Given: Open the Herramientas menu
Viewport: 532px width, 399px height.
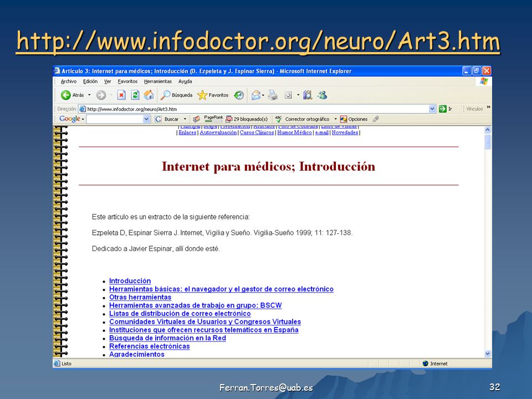Looking at the screenshot, I should pyautogui.click(x=158, y=81).
